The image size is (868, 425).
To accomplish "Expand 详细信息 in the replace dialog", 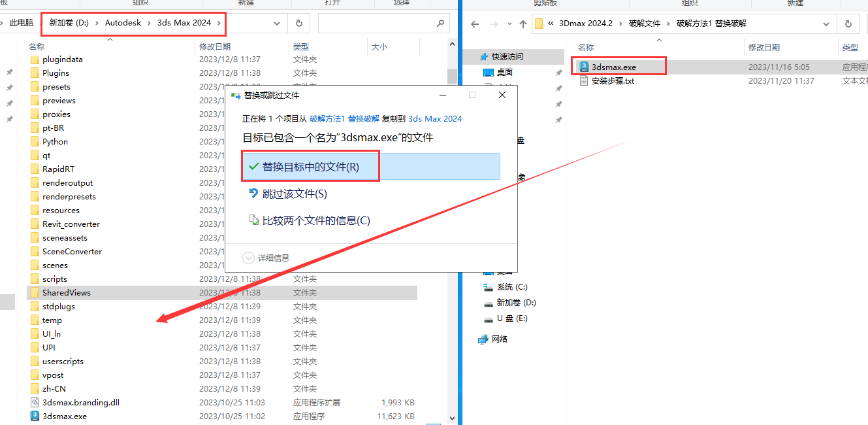I will 266,258.
